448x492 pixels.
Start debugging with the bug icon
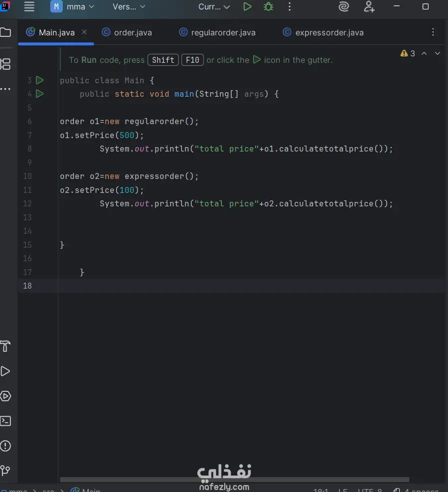tap(268, 6)
